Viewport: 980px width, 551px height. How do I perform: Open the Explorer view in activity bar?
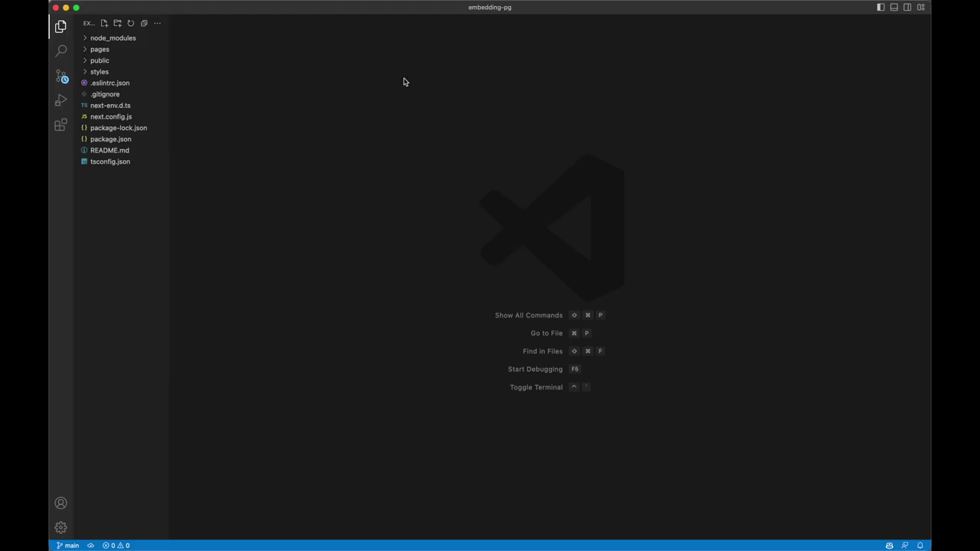point(60,26)
